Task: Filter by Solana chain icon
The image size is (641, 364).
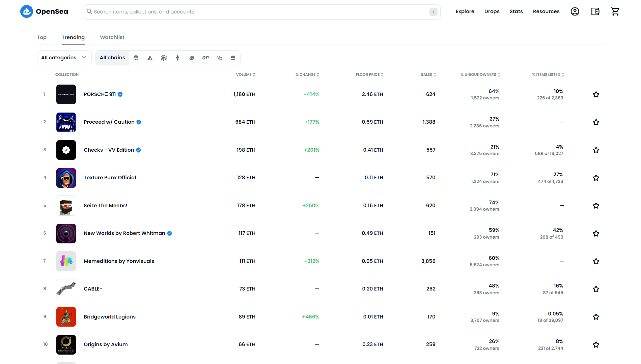Action: pos(233,58)
